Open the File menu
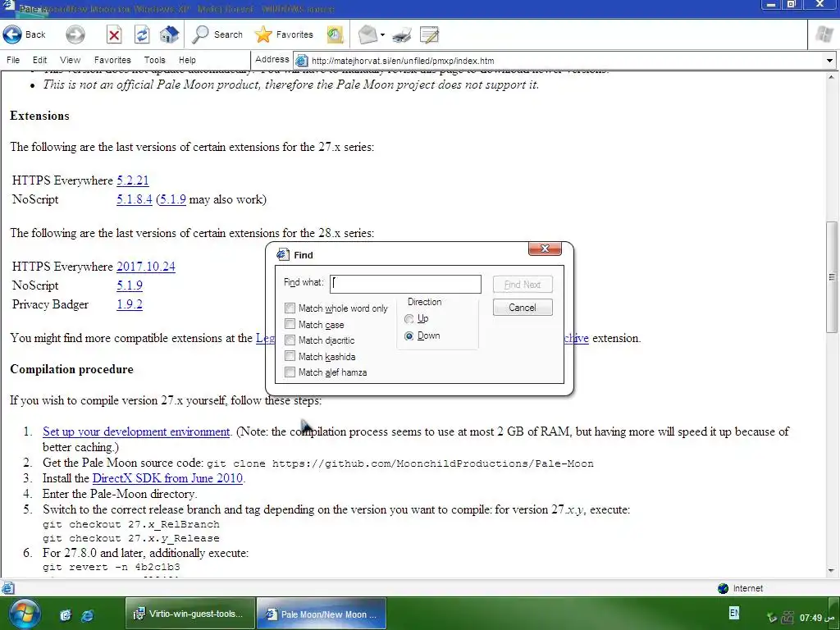The width and height of the screenshot is (840, 630). (13, 60)
